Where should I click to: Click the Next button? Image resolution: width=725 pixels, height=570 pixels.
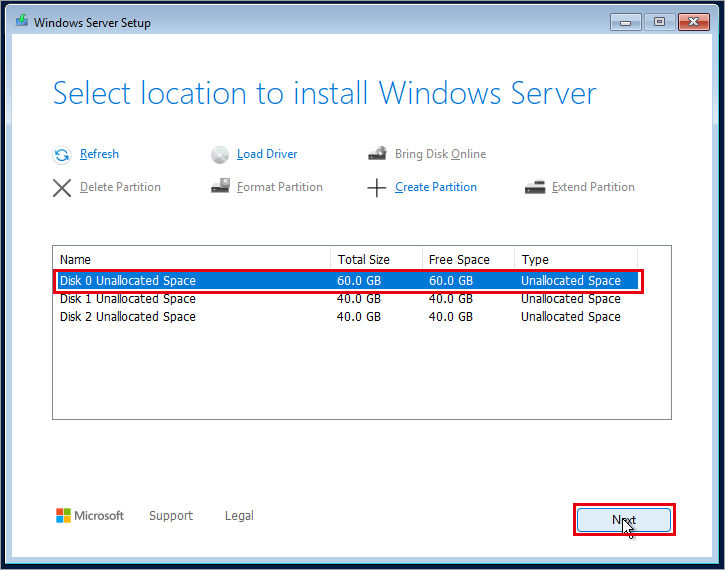click(x=624, y=520)
